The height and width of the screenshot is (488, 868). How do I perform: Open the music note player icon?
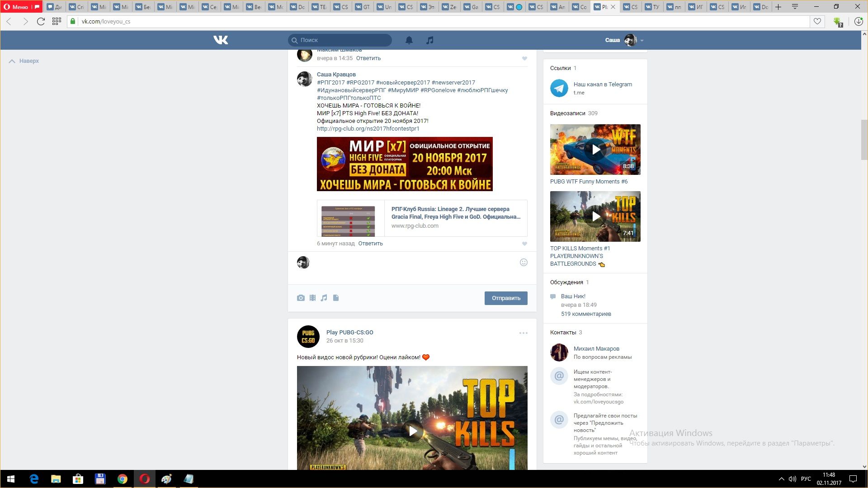430,40
